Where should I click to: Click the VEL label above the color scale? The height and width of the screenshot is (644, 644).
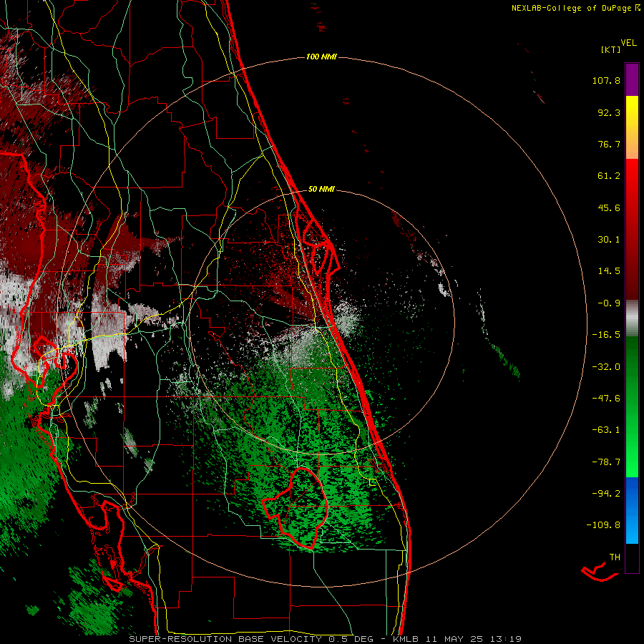(x=628, y=43)
